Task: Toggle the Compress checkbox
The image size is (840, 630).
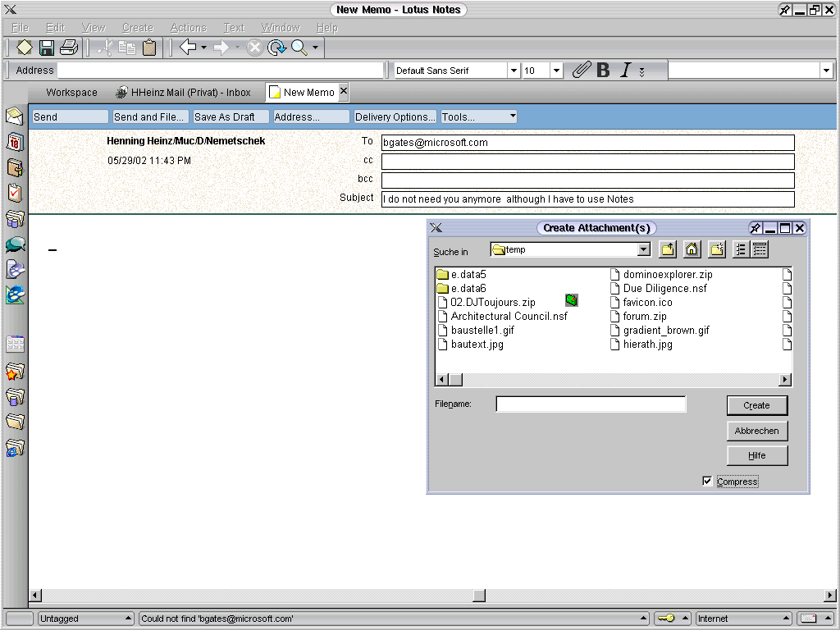Action: tap(707, 481)
